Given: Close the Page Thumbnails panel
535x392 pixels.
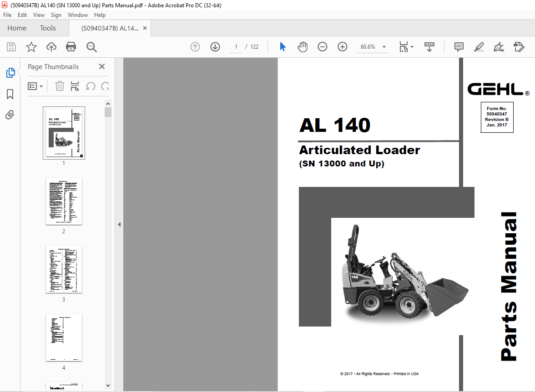Looking at the screenshot, I should pos(102,66).
